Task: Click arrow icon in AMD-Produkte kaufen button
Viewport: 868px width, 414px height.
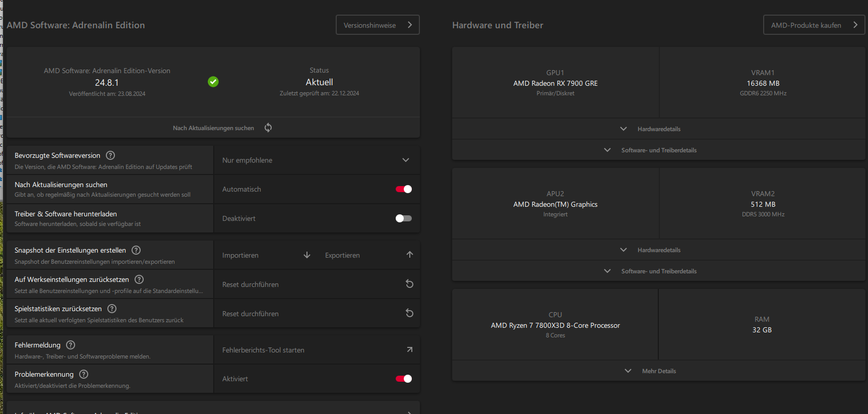Action: [x=855, y=25]
